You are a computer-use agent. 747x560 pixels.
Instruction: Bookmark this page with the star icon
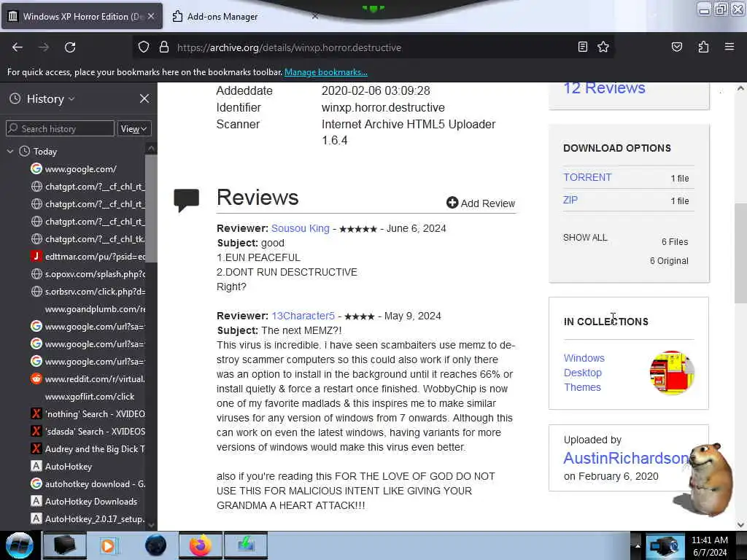coord(603,47)
